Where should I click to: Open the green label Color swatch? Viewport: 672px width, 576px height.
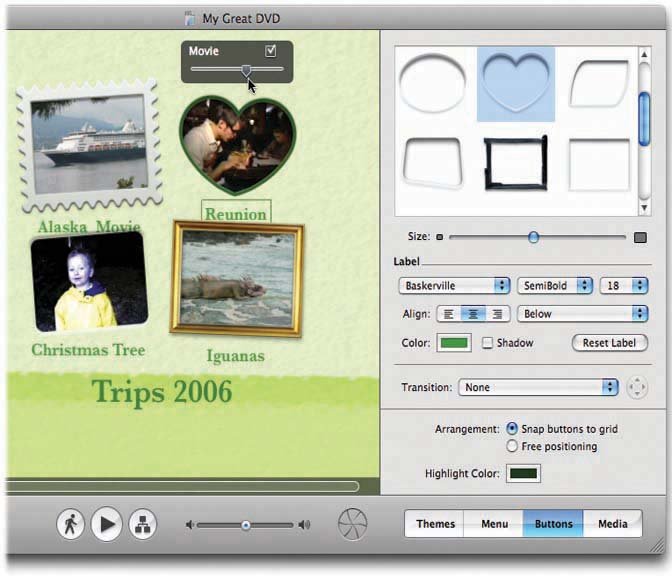tap(454, 343)
